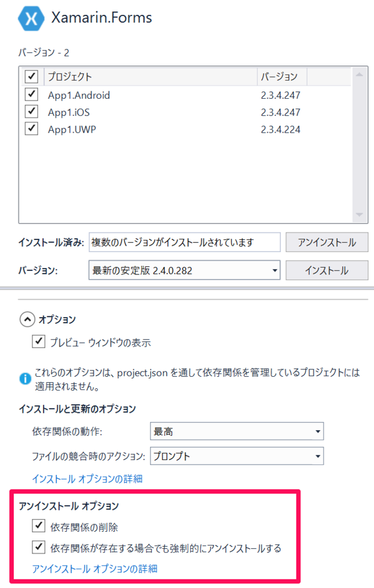Click the Xamarin.Forms package title

coord(101,18)
